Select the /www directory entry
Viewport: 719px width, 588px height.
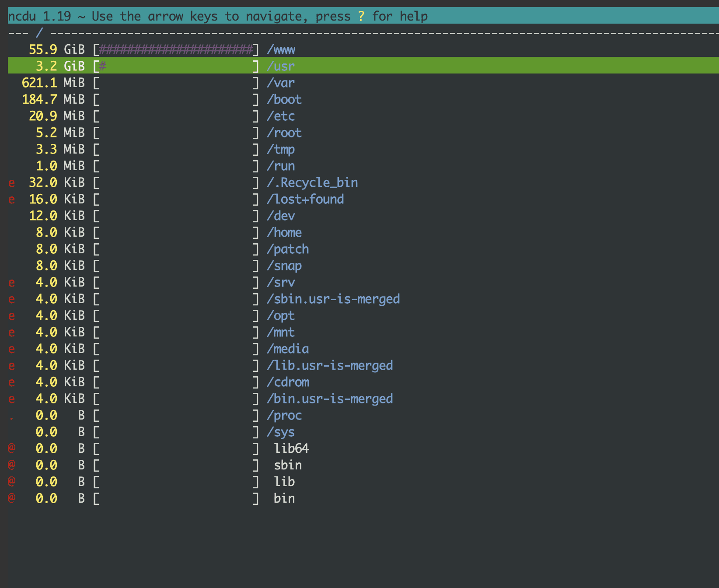(281, 50)
